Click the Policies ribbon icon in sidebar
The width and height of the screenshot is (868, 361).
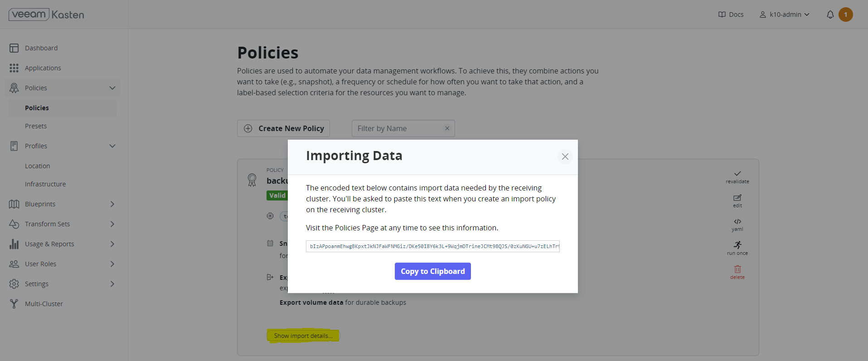click(14, 88)
